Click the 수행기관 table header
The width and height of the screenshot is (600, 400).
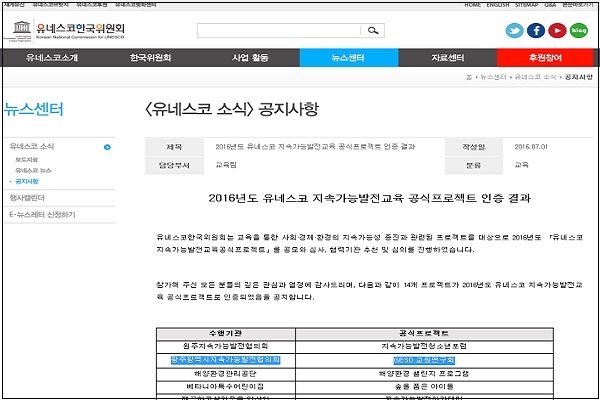point(225,333)
